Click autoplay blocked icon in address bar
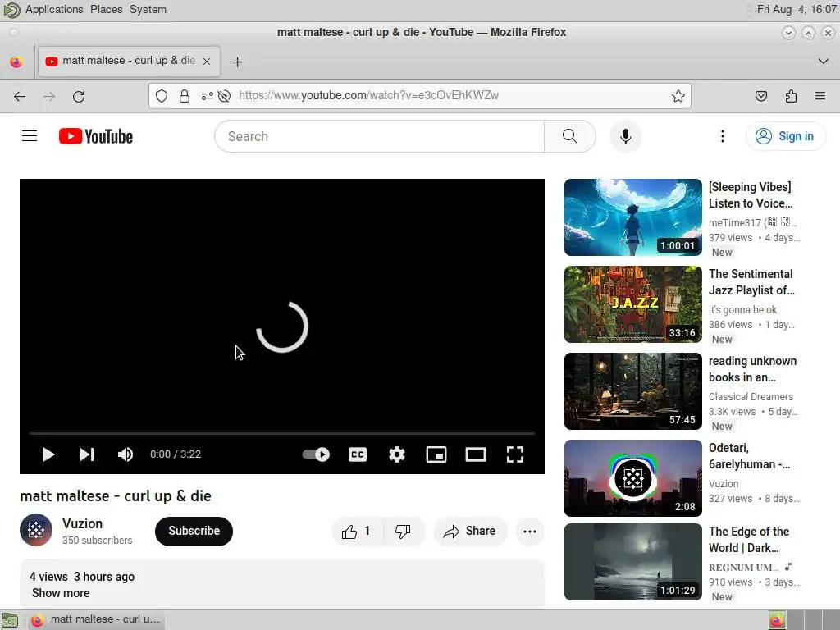The width and height of the screenshot is (840, 630). click(x=225, y=96)
